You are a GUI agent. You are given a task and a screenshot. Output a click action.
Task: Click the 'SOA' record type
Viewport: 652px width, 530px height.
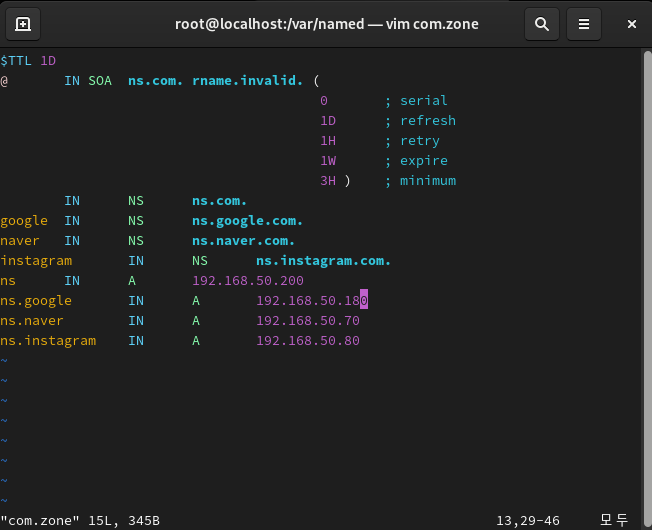100,81
